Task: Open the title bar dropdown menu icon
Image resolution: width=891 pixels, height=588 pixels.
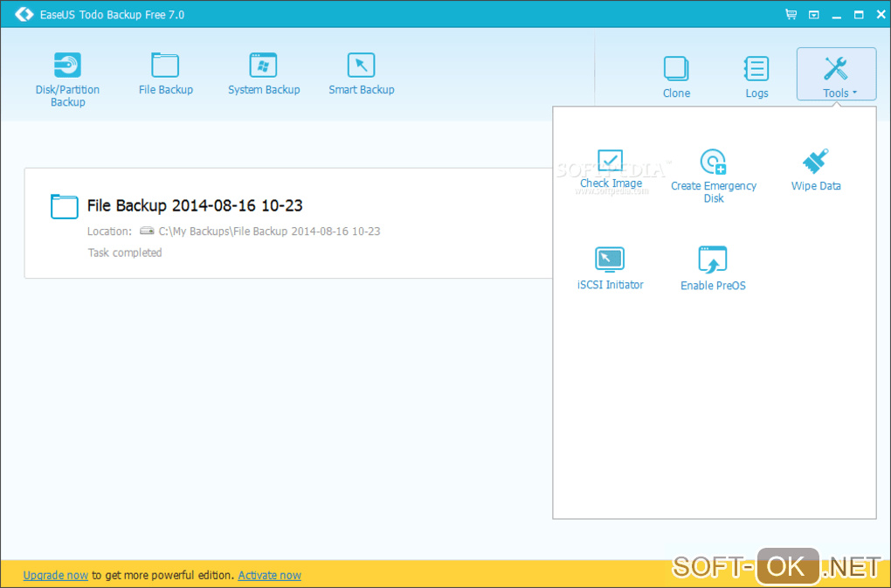Action: (814, 15)
